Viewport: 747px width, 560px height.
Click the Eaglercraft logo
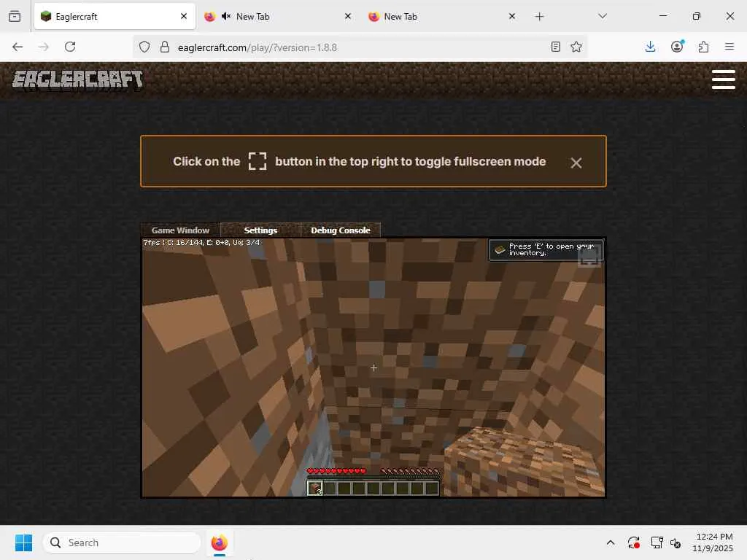pyautogui.click(x=77, y=79)
